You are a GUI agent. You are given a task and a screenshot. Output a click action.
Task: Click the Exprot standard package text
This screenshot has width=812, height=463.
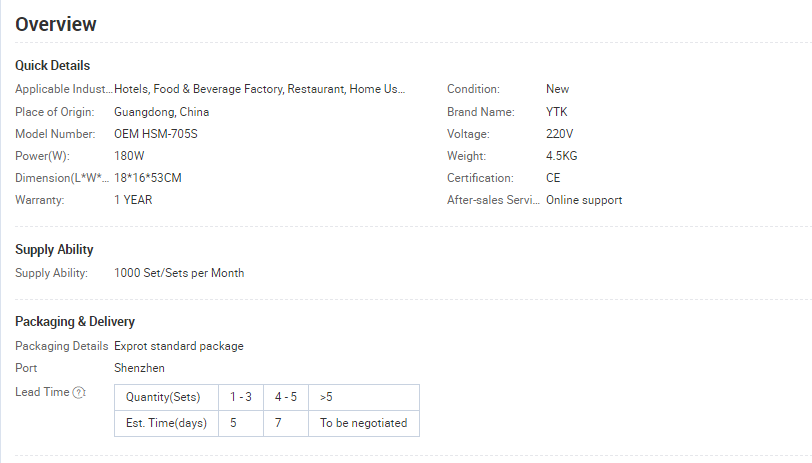[x=179, y=346]
